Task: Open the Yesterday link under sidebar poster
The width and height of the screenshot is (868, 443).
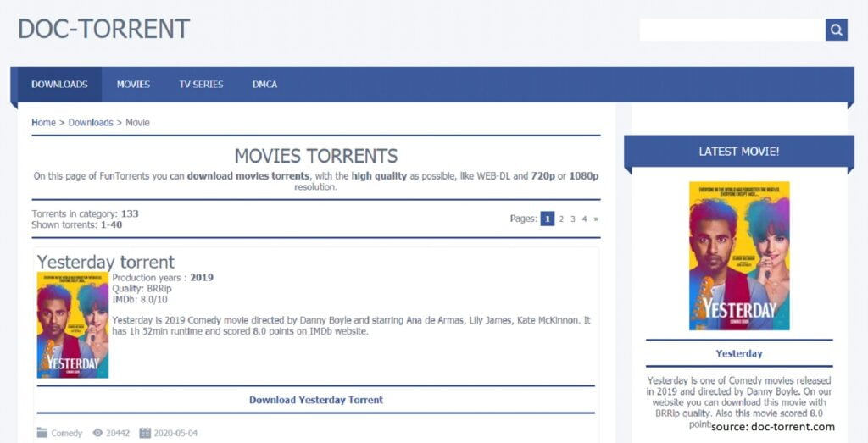Action: point(739,353)
